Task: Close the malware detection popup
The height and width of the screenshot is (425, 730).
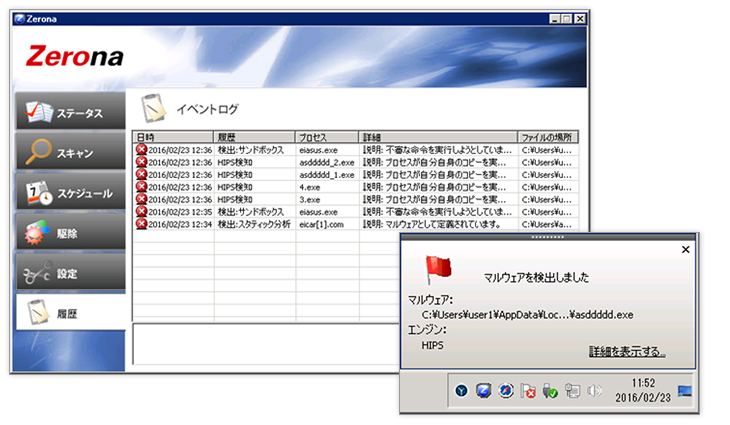Action: [685, 250]
